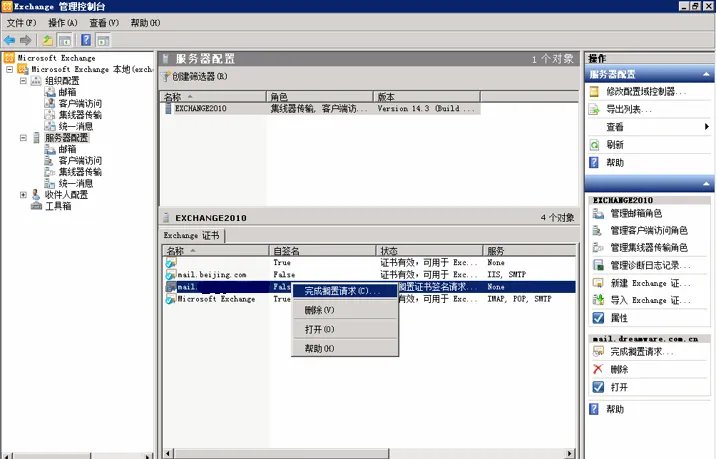This screenshot has height=459, width=717.
Task: Click 打开 action in actions pane
Action: [x=619, y=387]
